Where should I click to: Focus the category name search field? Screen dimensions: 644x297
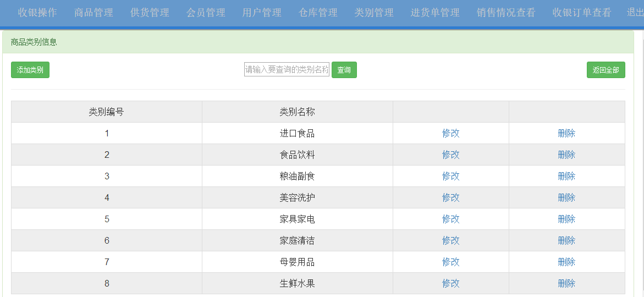287,70
